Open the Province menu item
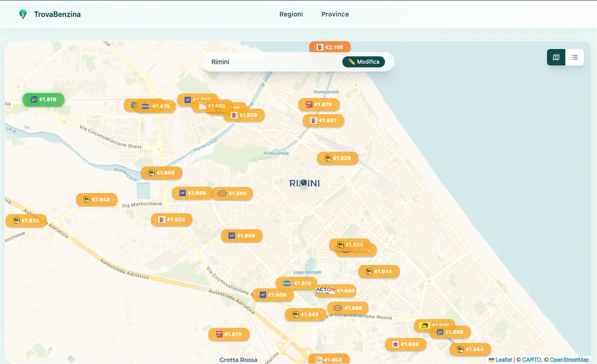 (x=335, y=14)
